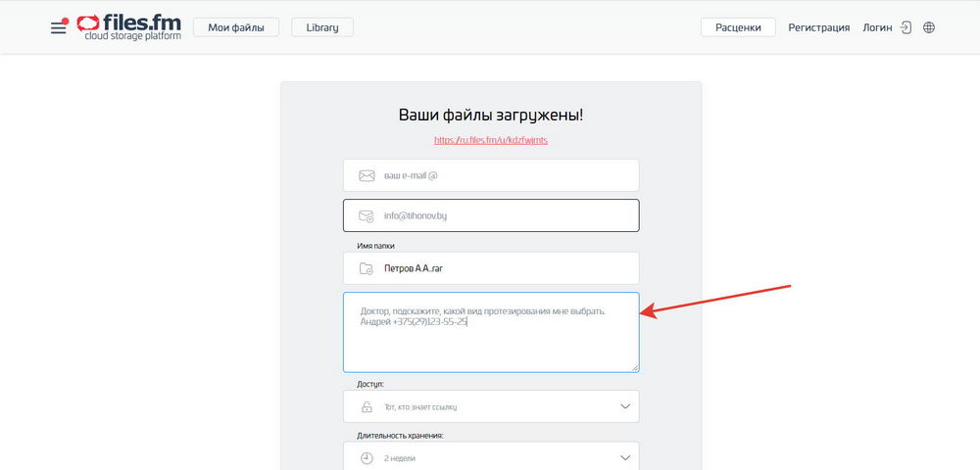Click the Расценки button
The width and height of the screenshot is (980, 470).
(x=738, y=27)
